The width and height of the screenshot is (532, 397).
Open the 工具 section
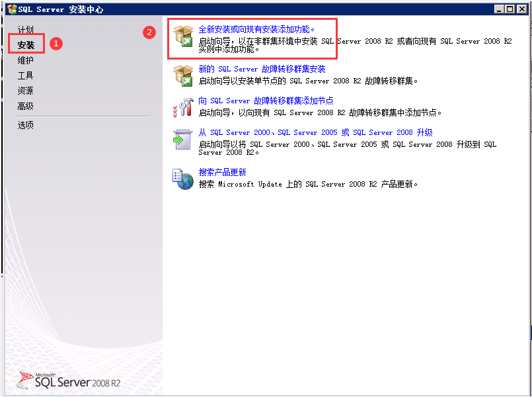point(25,75)
